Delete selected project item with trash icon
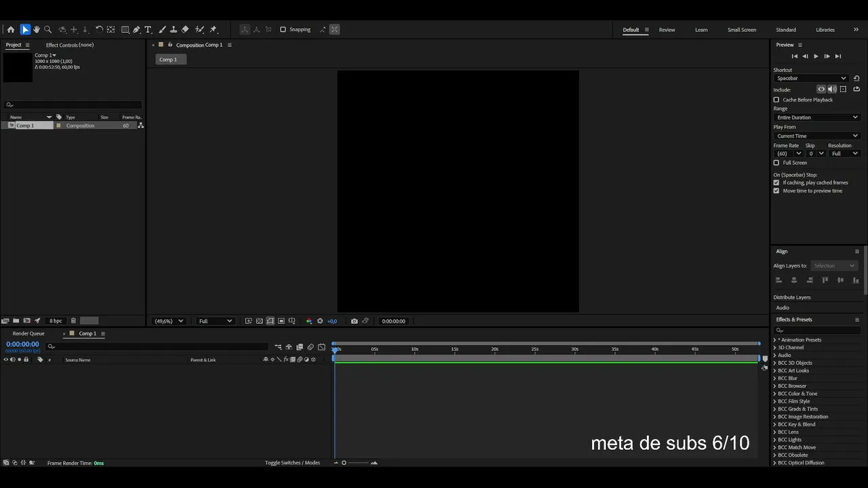Viewport: 868px width, 488px height. (73, 321)
